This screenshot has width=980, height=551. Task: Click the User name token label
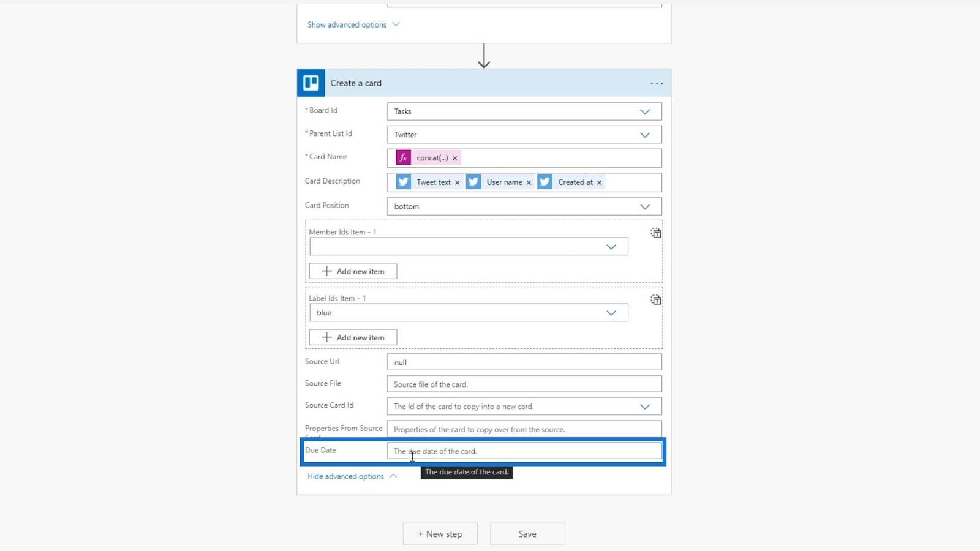(x=505, y=182)
